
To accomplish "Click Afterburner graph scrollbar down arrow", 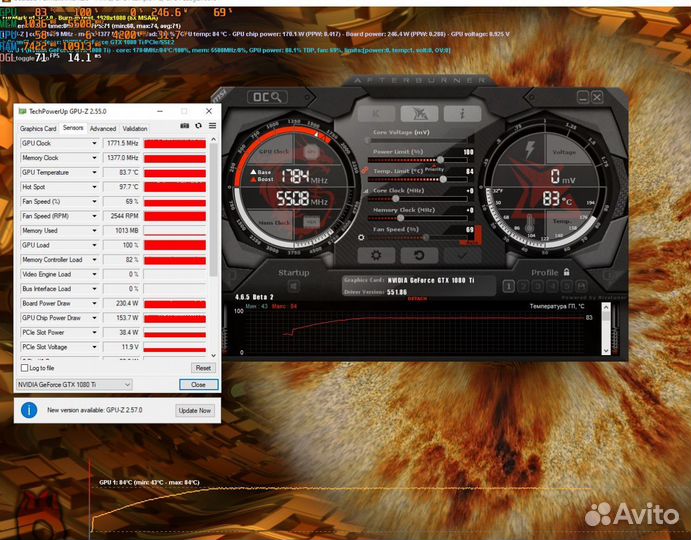I will [x=606, y=350].
